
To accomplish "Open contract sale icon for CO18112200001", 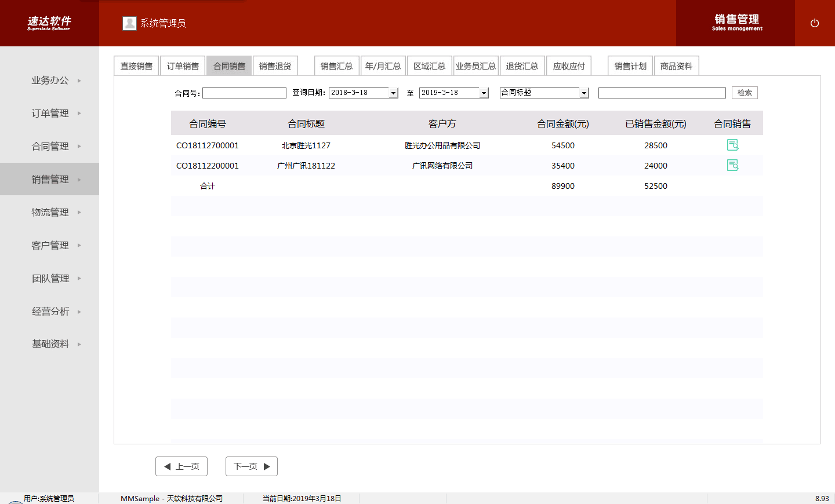I will pos(732,165).
